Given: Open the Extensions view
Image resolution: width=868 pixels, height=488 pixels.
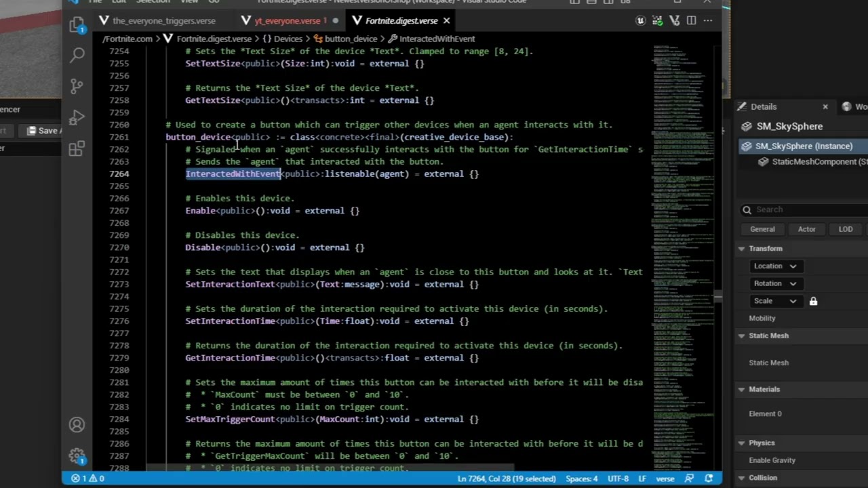Looking at the screenshot, I should [x=77, y=148].
